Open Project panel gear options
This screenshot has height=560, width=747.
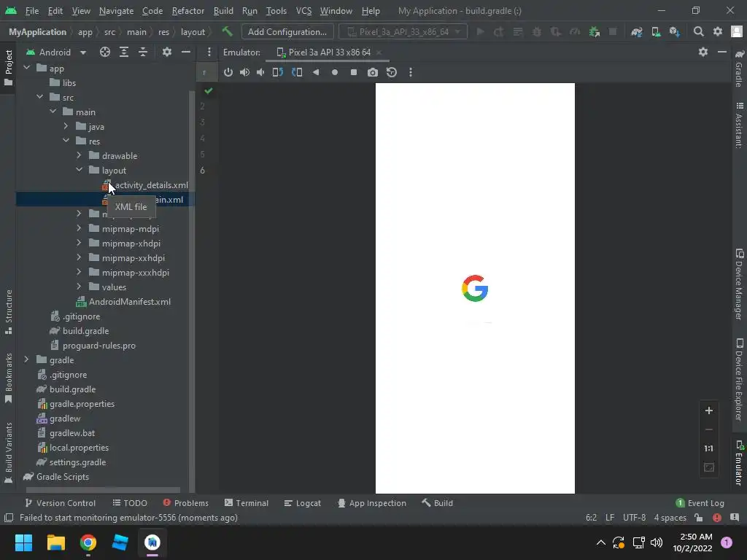[x=167, y=52]
